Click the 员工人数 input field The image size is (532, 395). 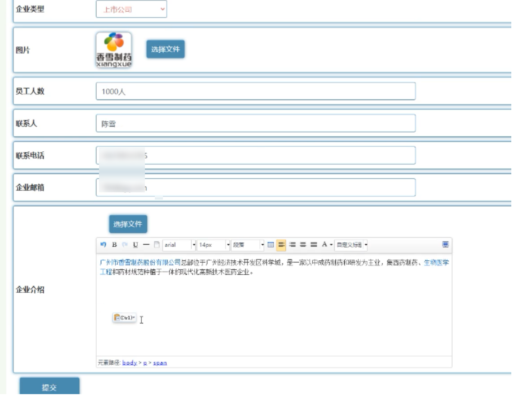256,91
